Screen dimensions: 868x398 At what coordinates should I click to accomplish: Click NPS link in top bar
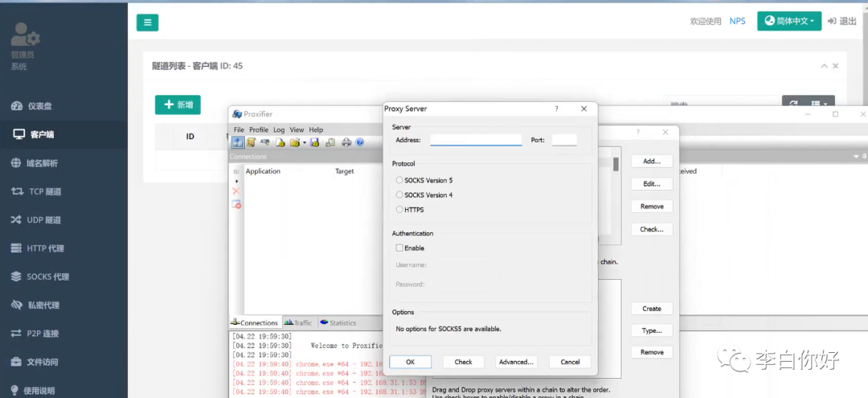coord(737,21)
